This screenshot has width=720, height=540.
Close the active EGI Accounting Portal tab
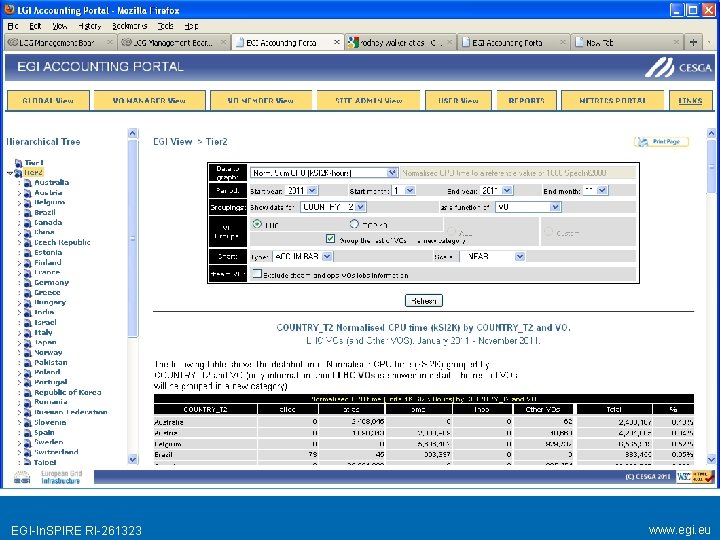pos(337,42)
